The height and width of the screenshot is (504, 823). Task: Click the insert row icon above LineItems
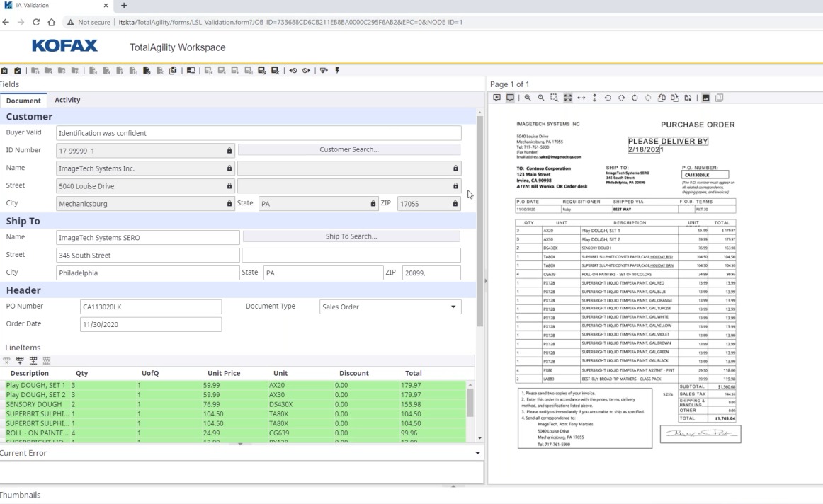[x=20, y=360]
